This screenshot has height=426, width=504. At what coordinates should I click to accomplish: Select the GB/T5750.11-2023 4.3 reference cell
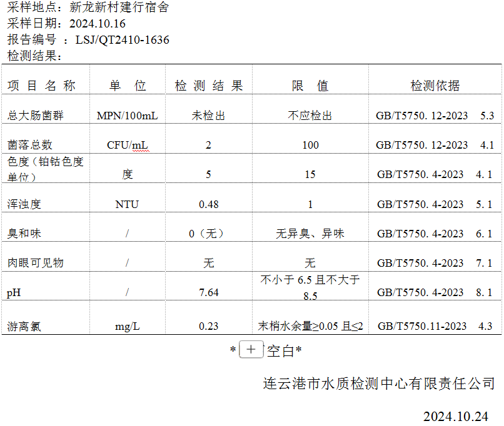click(x=435, y=326)
